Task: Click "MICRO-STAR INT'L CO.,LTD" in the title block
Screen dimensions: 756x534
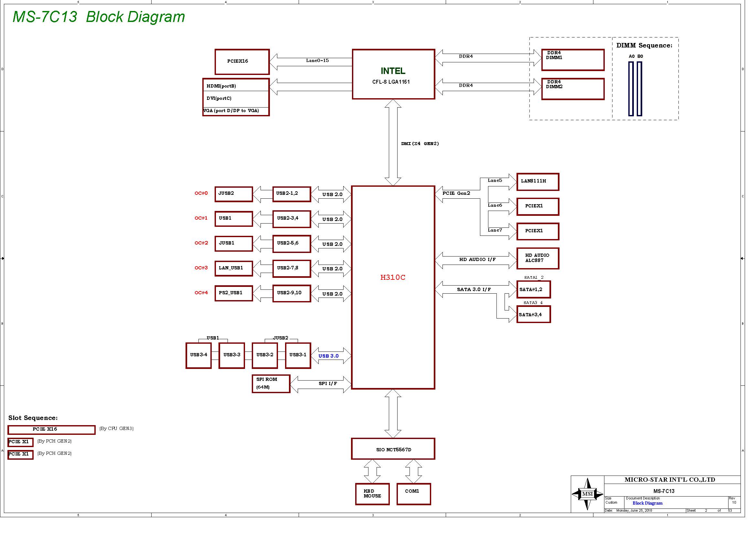Action: (x=670, y=480)
